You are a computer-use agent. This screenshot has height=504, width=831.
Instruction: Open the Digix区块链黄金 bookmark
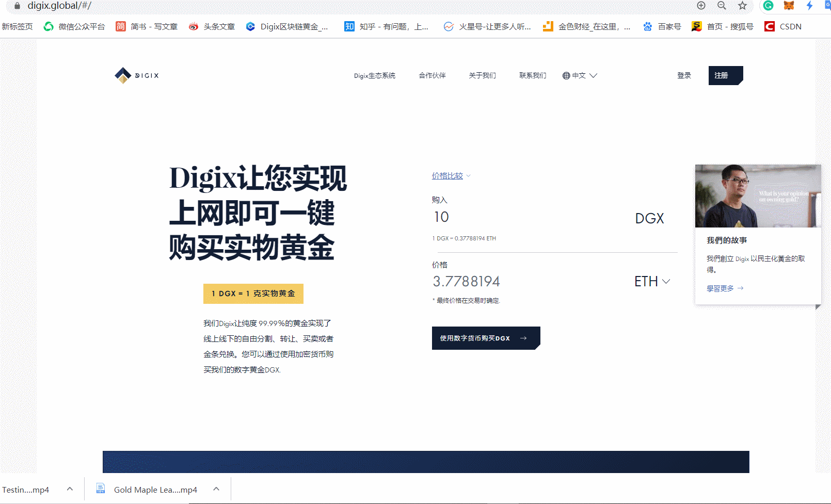pyautogui.click(x=286, y=26)
